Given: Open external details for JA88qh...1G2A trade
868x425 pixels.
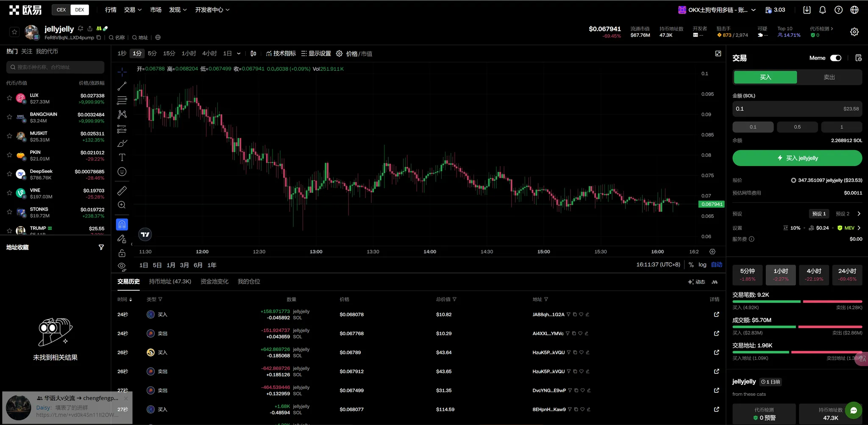Looking at the screenshot, I should 716,314.
